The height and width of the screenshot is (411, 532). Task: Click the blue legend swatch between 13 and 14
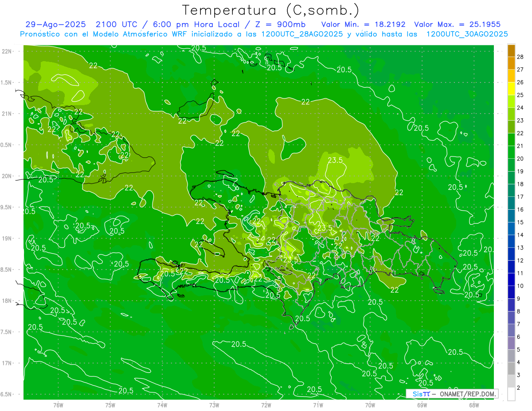pyautogui.click(x=512, y=241)
